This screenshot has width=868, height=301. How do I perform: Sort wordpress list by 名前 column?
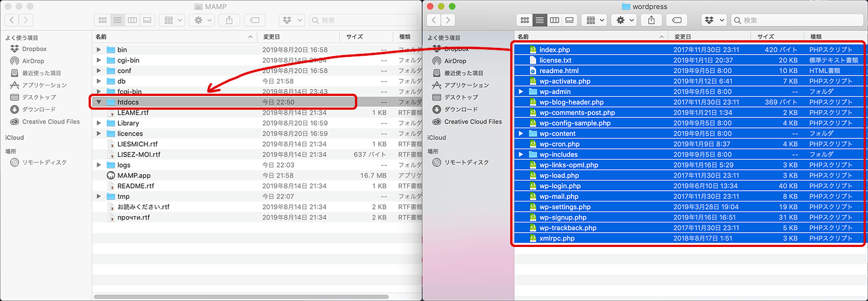pos(591,37)
